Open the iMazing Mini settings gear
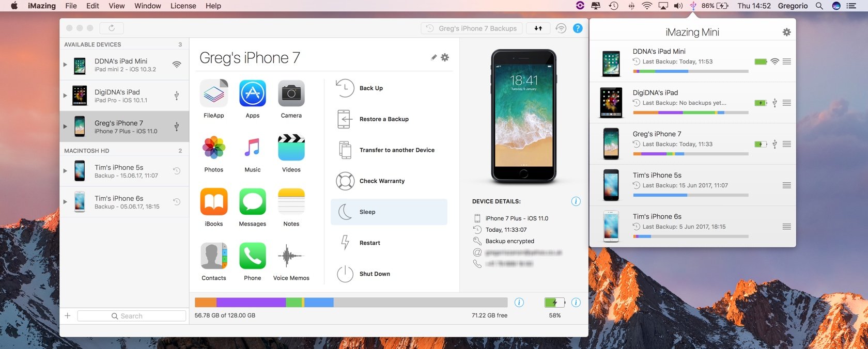The width and height of the screenshot is (868, 349). coord(786,32)
